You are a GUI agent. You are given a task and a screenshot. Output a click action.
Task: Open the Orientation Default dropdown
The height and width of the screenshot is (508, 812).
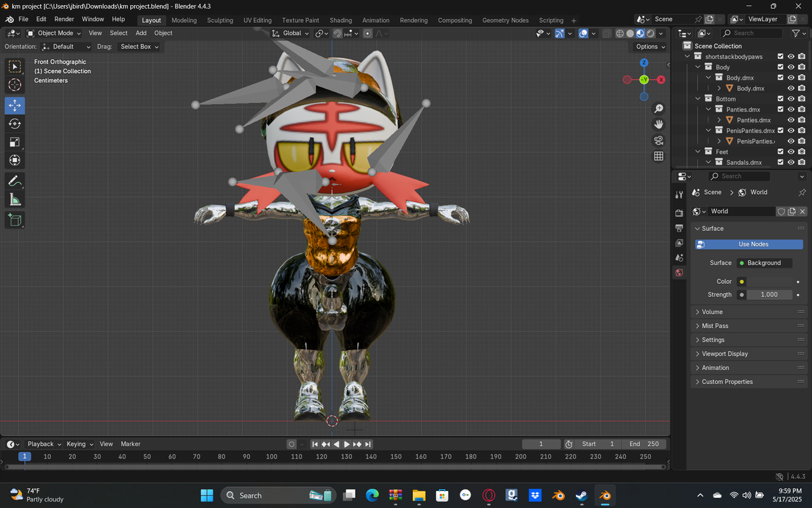pyautogui.click(x=65, y=46)
